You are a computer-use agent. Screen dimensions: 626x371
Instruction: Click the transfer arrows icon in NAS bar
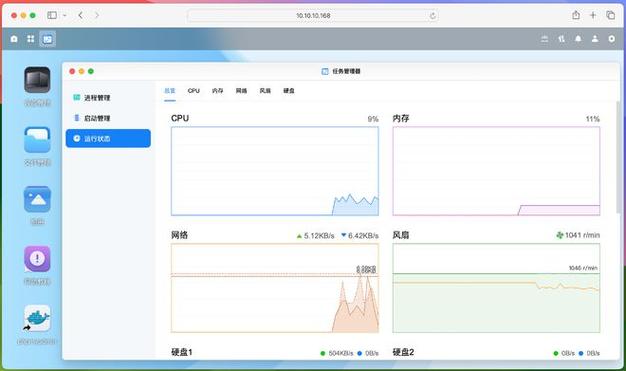[561, 39]
